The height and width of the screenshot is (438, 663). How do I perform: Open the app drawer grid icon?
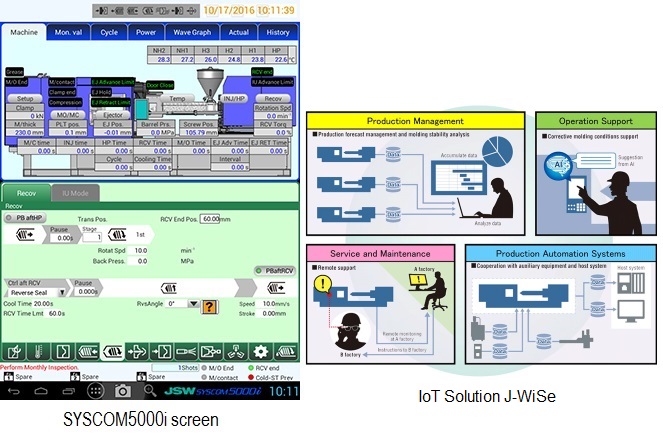(x=96, y=391)
